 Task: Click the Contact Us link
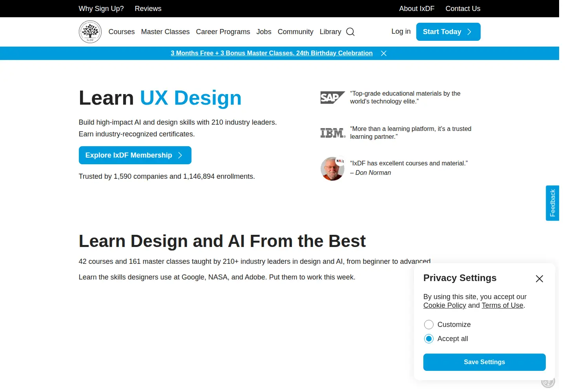pyautogui.click(x=463, y=9)
